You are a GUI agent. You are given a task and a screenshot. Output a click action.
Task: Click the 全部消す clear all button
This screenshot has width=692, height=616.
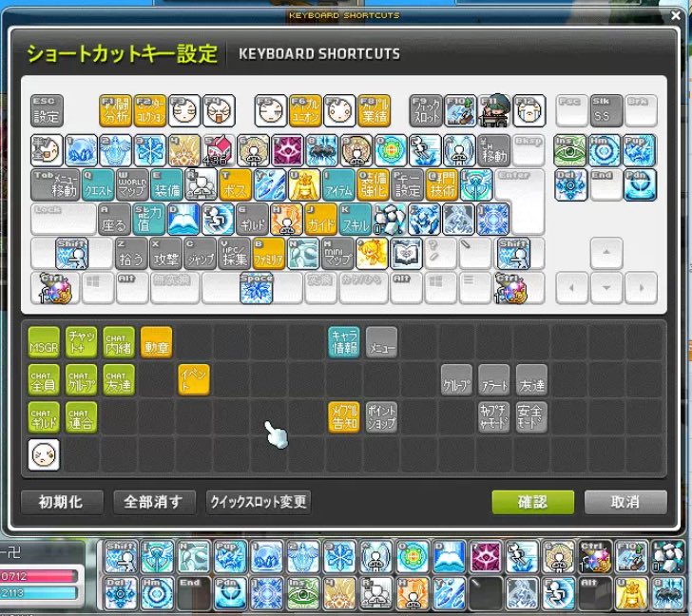point(154,502)
